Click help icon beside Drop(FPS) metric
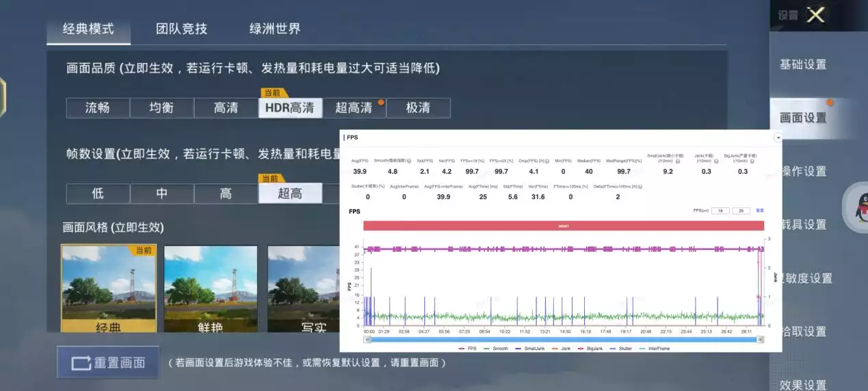The width and height of the screenshot is (868, 391). tap(547, 161)
